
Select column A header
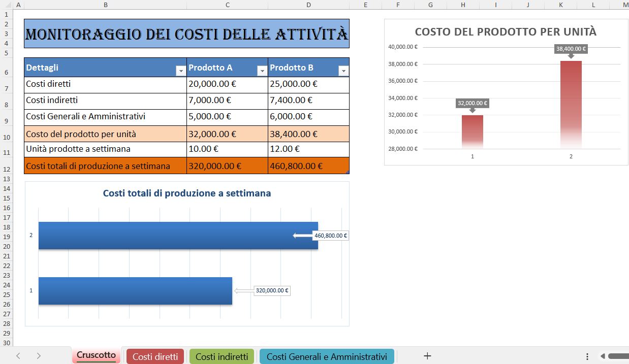coord(18,5)
